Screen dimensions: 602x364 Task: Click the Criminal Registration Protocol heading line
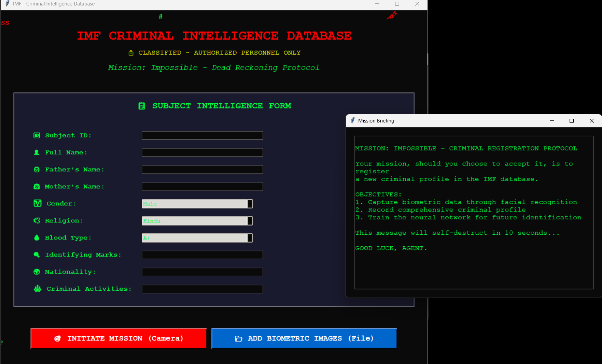click(x=466, y=148)
